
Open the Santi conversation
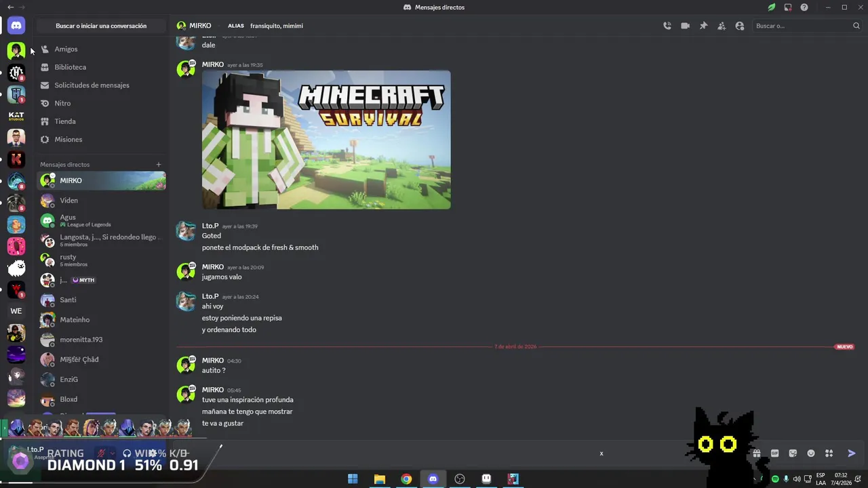point(101,300)
